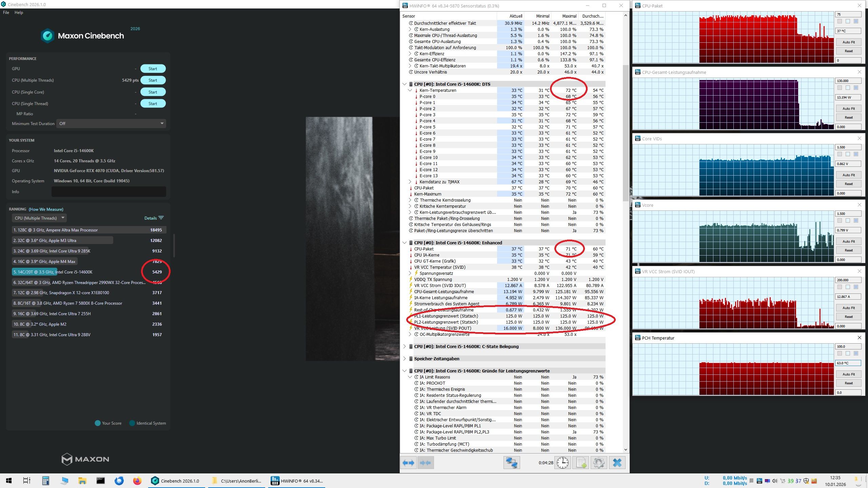Open the calculator icon in taskbar
The image size is (868, 488).
[46, 481]
